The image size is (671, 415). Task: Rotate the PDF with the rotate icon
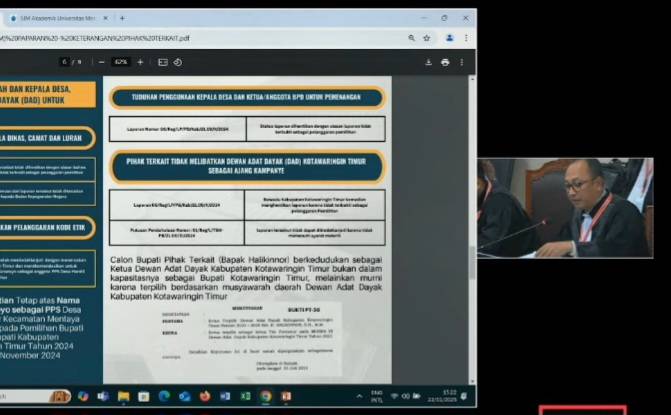178,62
